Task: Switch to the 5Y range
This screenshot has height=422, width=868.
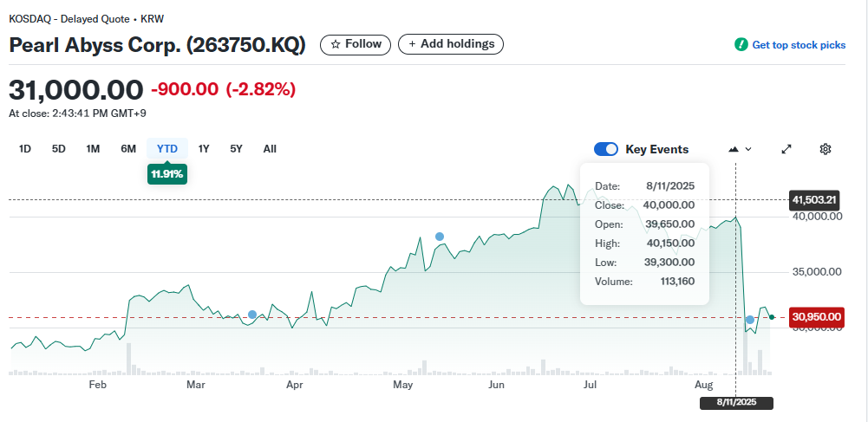Action: coord(236,149)
